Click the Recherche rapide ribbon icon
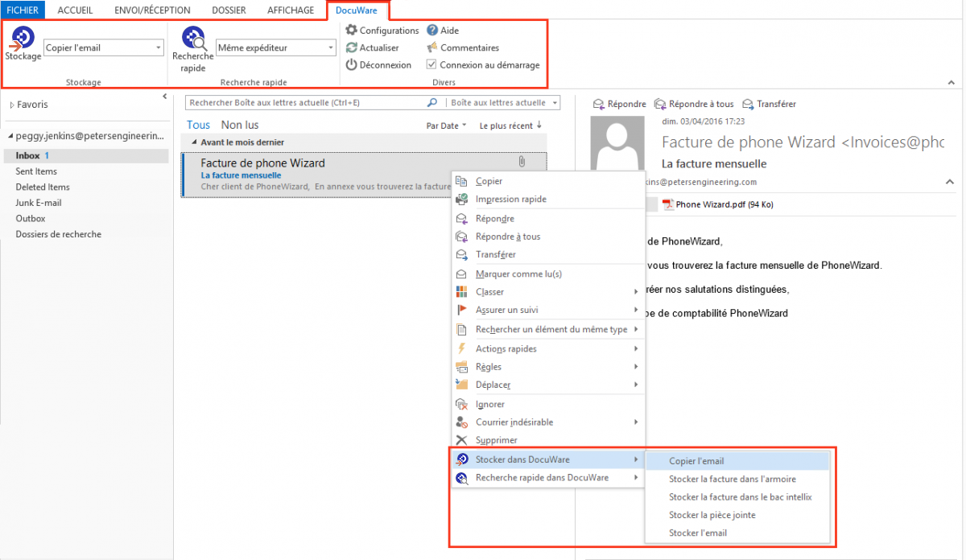Screen dimensions: 966x560 coord(193,39)
